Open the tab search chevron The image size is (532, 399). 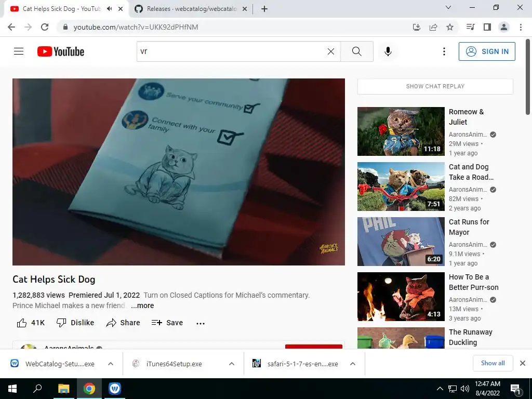[x=448, y=7]
